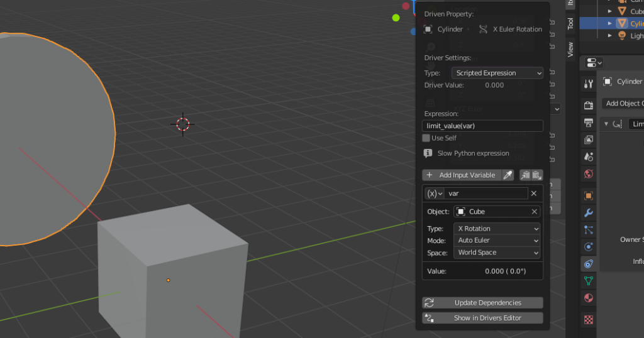Open the Object Constraint properties icon
This screenshot has height=338, width=644.
[589, 264]
